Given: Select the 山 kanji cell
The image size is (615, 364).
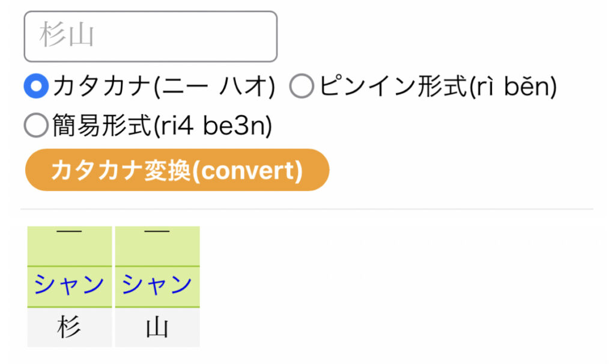Looking at the screenshot, I should (x=157, y=327).
